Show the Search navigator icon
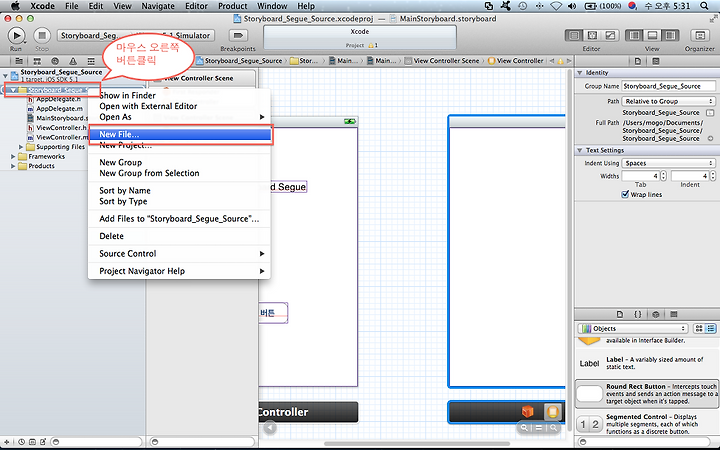 pyautogui.click(x=55, y=61)
